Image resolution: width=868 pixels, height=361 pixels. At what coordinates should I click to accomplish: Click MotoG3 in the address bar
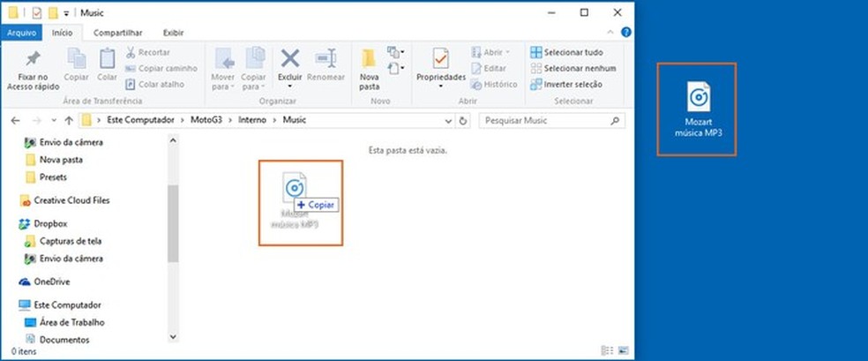(x=207, y=120)
